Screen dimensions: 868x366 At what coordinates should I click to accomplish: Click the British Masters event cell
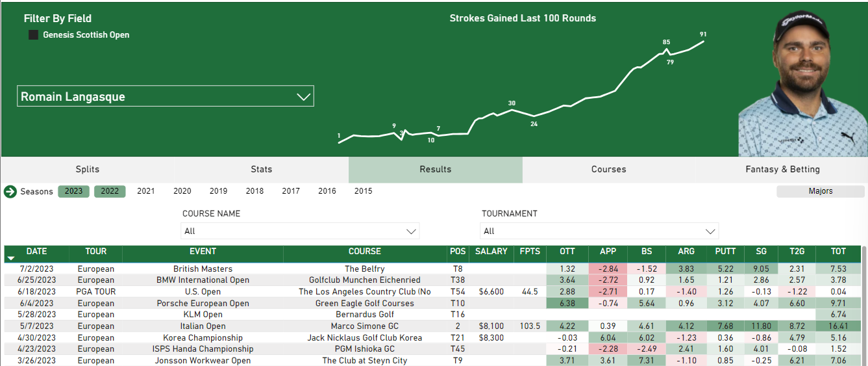[x=203, y=269]
